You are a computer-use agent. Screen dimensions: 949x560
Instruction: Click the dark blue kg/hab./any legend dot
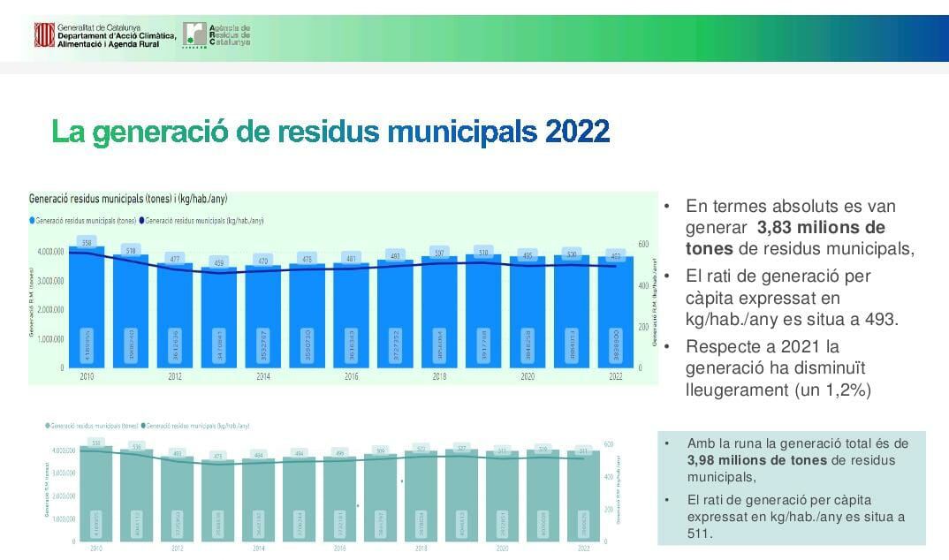click(x=141, y=221)
